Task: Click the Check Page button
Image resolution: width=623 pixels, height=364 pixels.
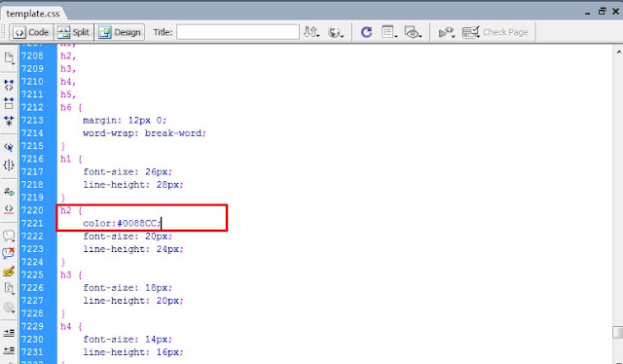Action: coord(495,32)
